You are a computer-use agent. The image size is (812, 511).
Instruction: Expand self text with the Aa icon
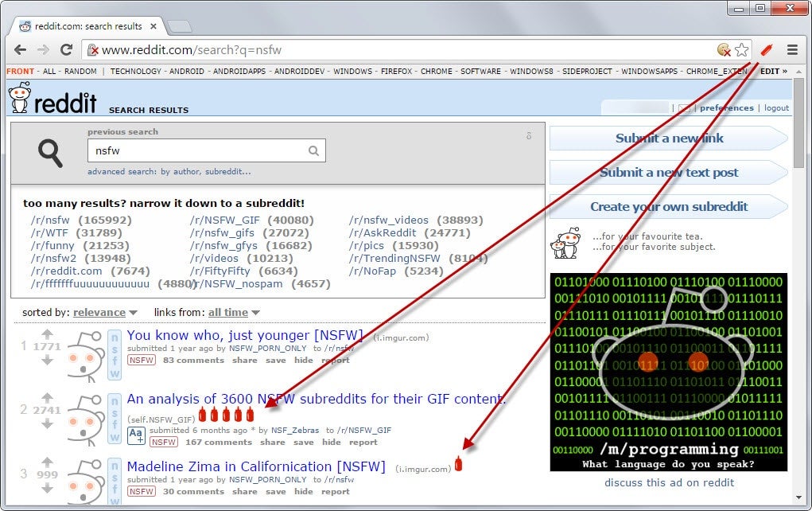coord(137,436)
